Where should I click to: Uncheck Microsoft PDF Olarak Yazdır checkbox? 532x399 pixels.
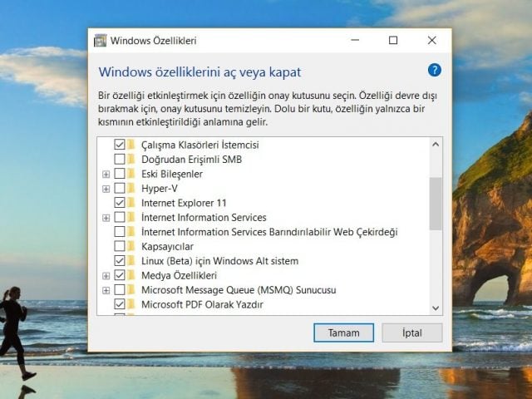click(x=120, y=304)
